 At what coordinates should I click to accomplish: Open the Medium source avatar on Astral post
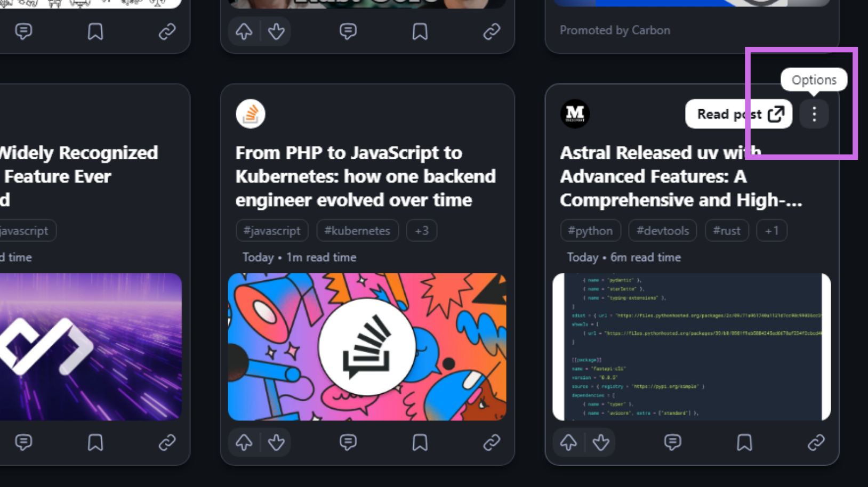575,114
